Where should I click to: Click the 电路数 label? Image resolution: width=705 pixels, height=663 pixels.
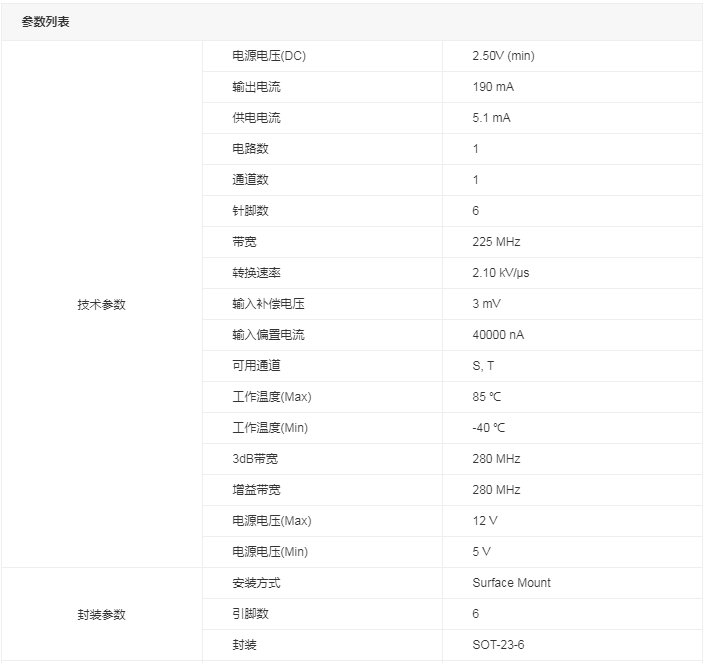[250, 149]
